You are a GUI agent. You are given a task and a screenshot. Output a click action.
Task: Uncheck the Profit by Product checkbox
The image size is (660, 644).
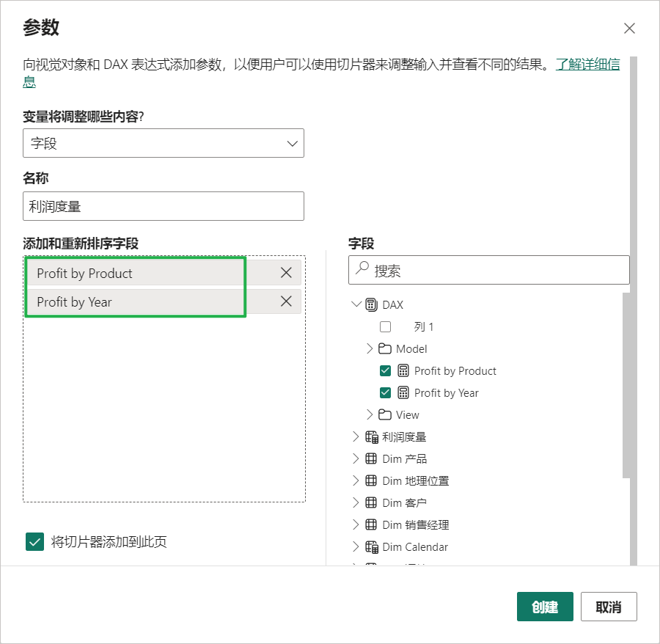385,371
